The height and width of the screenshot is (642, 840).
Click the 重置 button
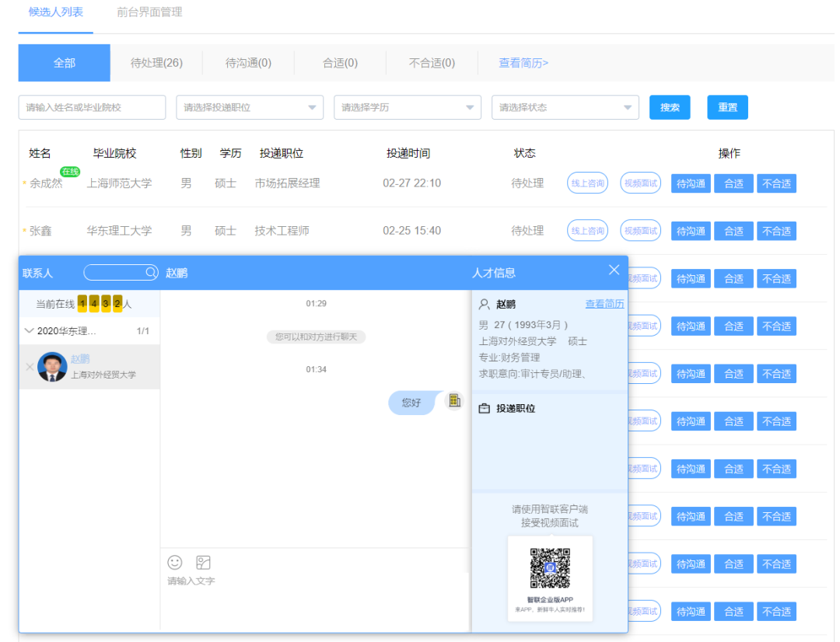pyautogui.click(x=727, y=107)
